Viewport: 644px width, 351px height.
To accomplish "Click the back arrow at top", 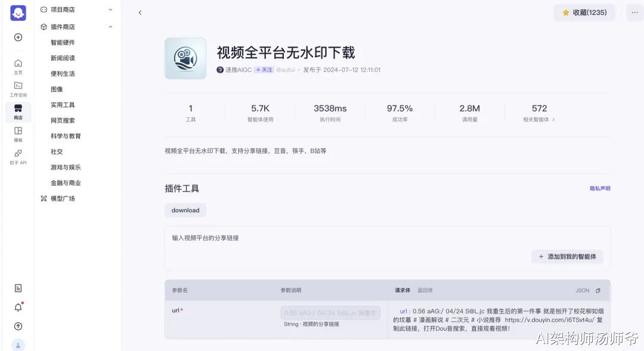I will click(140, 13).
